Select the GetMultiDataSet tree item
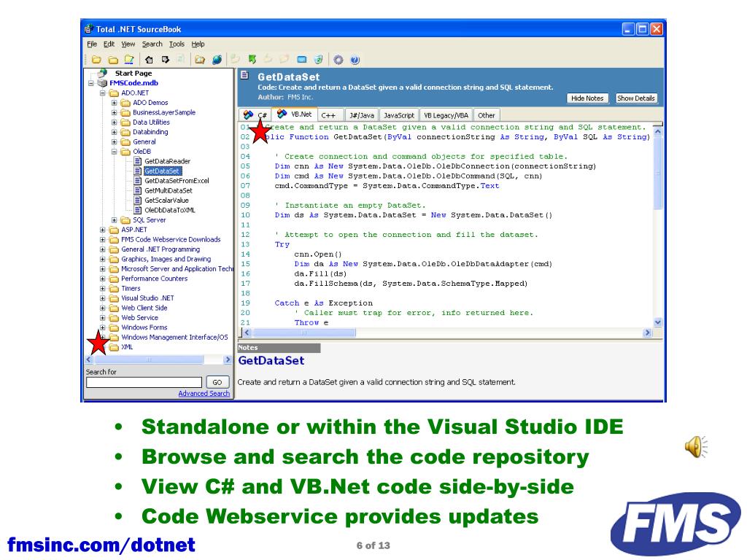This screenshot has height=560, width=747. [x=169, y=190]
